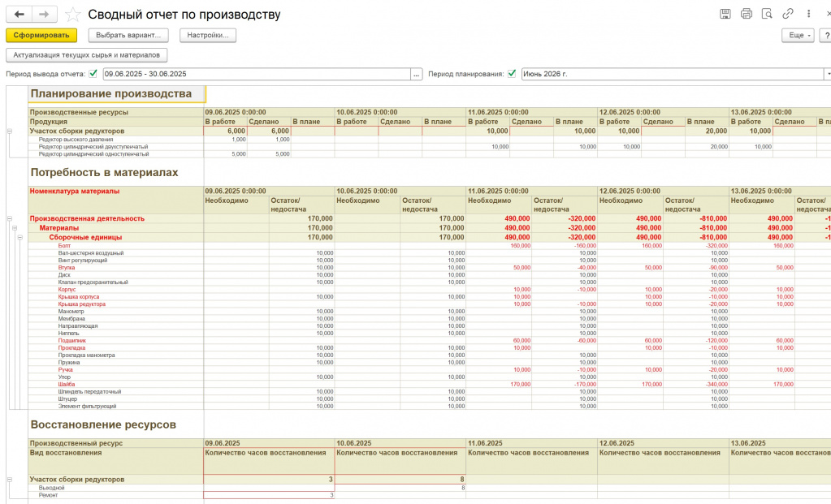Select the 'Подшипник' material row
Image resolution: width=831 pixels, height=504 pixels.
[116, 341]
